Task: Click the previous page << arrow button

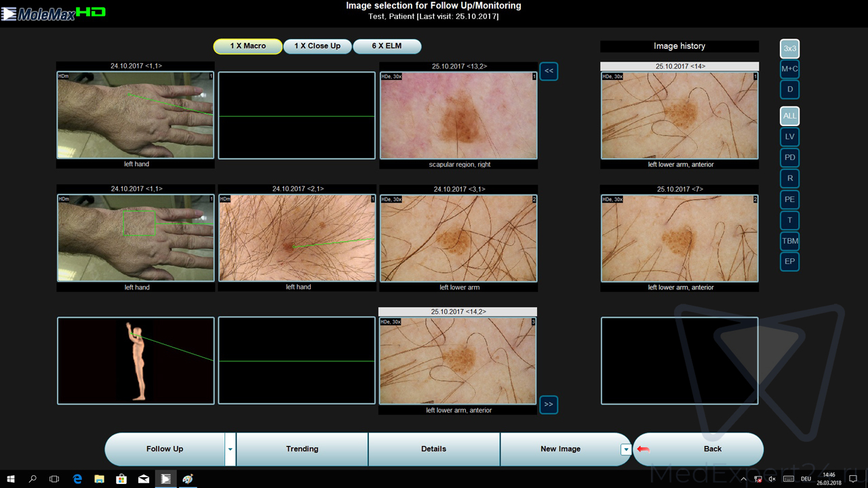Action: [x=549, y=71]
